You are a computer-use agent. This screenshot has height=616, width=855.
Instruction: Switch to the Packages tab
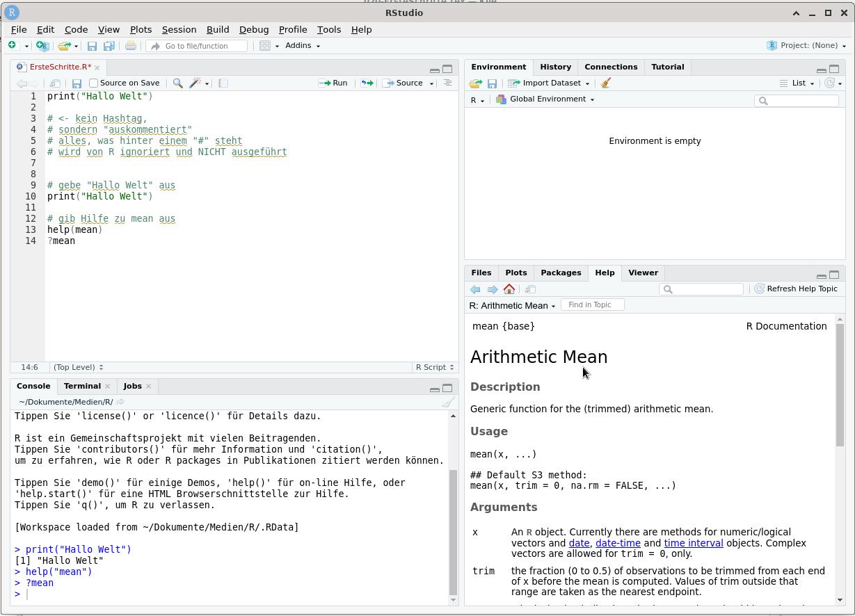(x=561, y=273)
